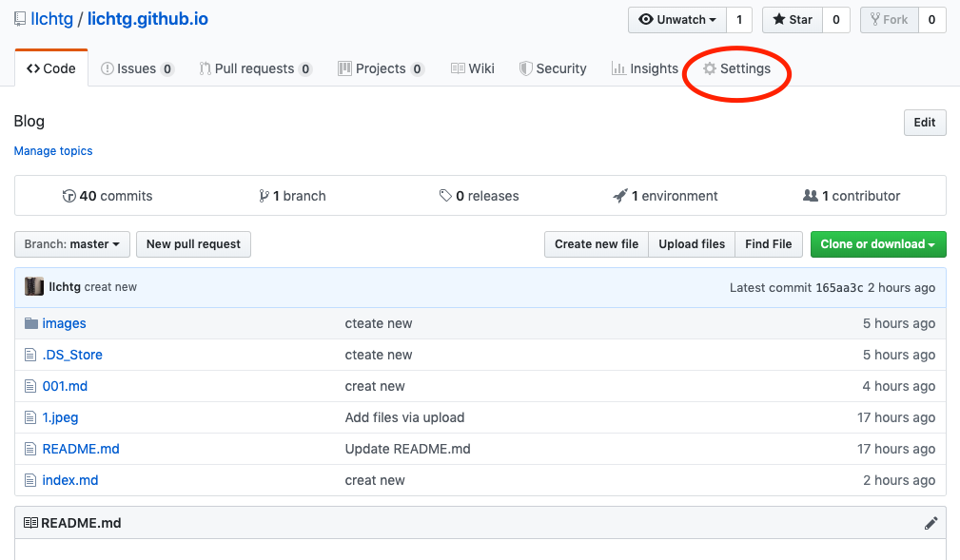Open the Insights tab
The width and height of the screenshot is (960, 560).
[645, 68]
